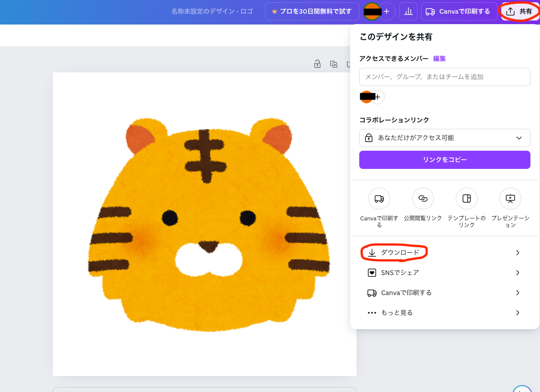The width and height of the screenshot is (540, 392).
Task: Add collaborator via plus icon in top bar
Action: [x=387, y=11]
